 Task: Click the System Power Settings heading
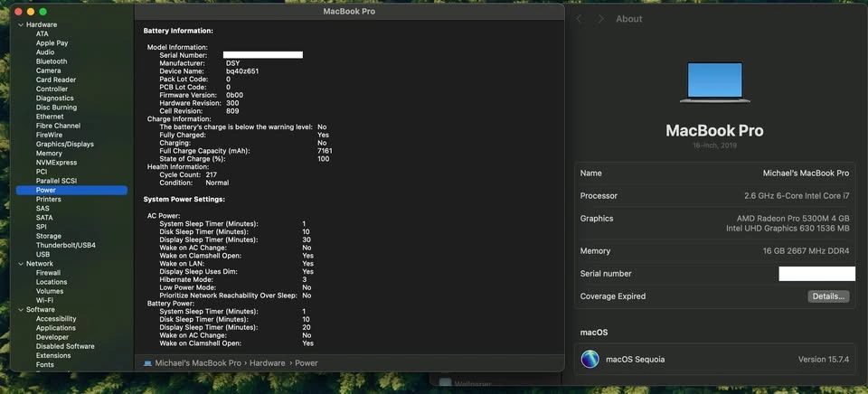[184, 199]
